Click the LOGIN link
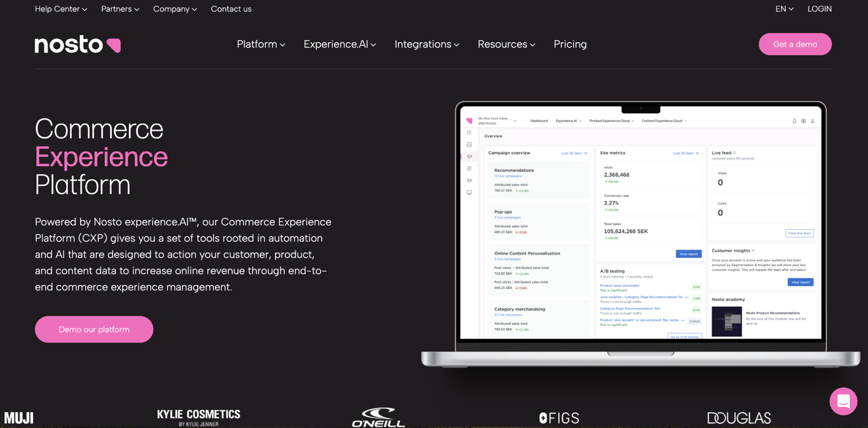This screenshot has height=428, width=868. coord(820,9)
